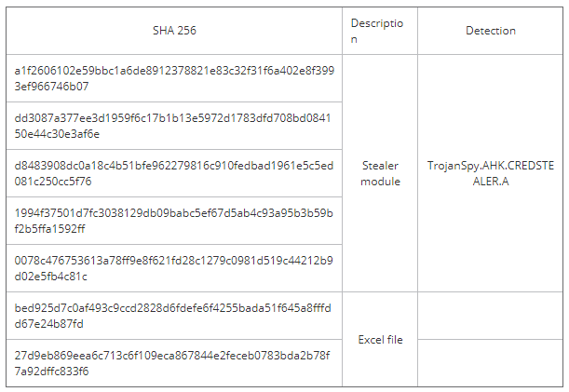Select the hash starting with bed925d7c0af
This screenshot has width=569, height=392.
[172, 317]
